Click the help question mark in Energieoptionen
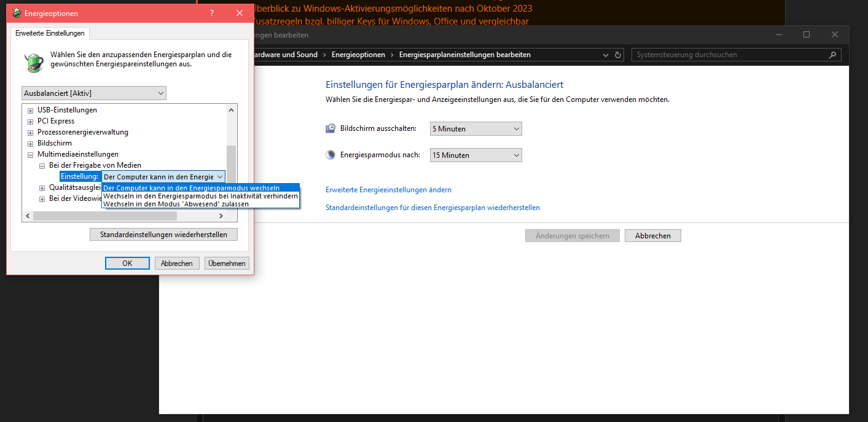Image resolution: width=868 pixels, height=422 pixels. click(211, 13)
